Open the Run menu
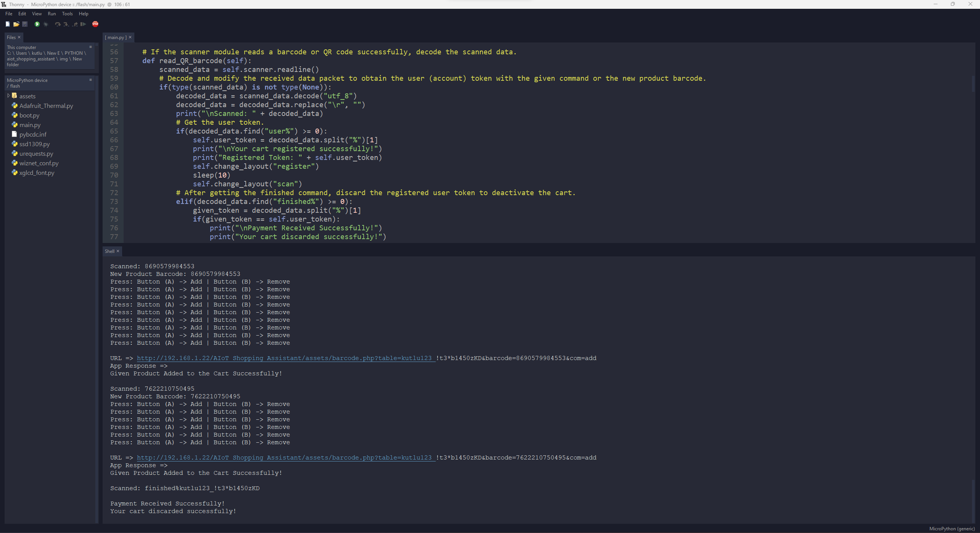 pyautogui.click(x=50, y=14)
